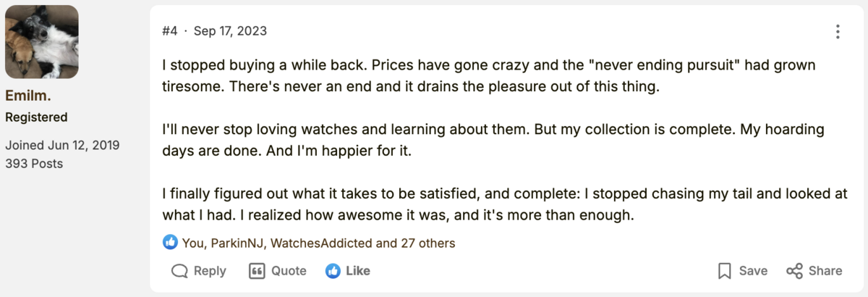
Task: Click the reactions thumbs-up badge icon
Action: pyautogui.click(x=170, y=243)
